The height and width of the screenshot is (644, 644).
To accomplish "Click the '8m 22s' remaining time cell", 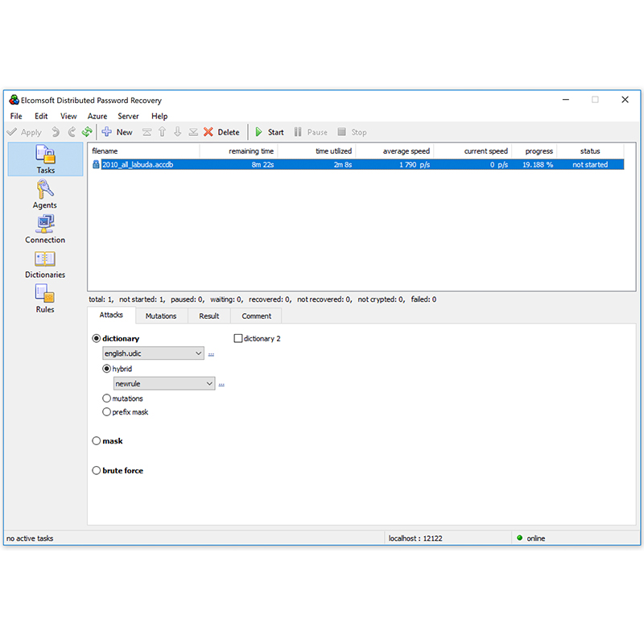I will 262,165.
